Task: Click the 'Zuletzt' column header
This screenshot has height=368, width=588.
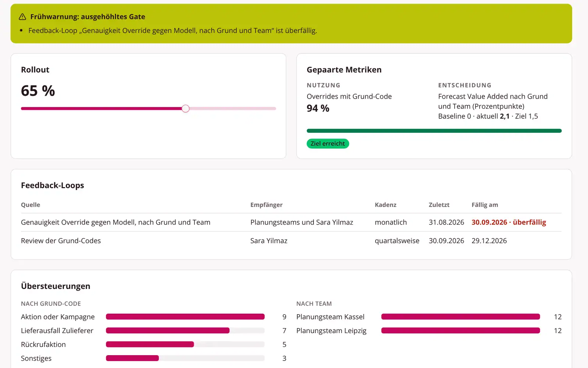Action: coord(439,205)
